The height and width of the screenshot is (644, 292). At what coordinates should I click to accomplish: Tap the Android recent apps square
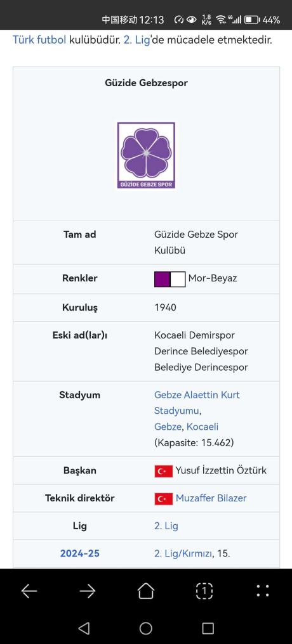click(208, 628)
